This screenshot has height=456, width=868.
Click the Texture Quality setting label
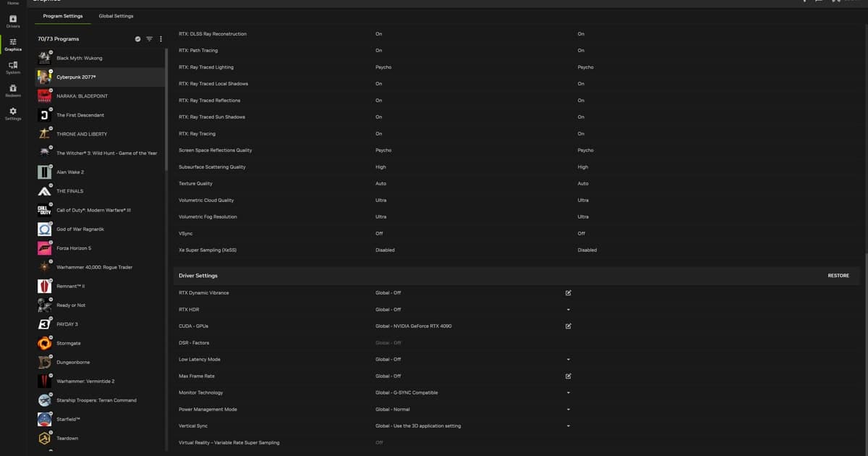click(195, 184)
